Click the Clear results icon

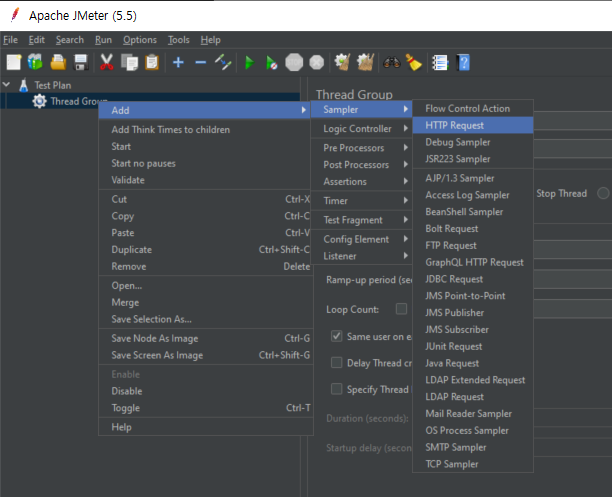pyautogui.click(x=343, y=62)
